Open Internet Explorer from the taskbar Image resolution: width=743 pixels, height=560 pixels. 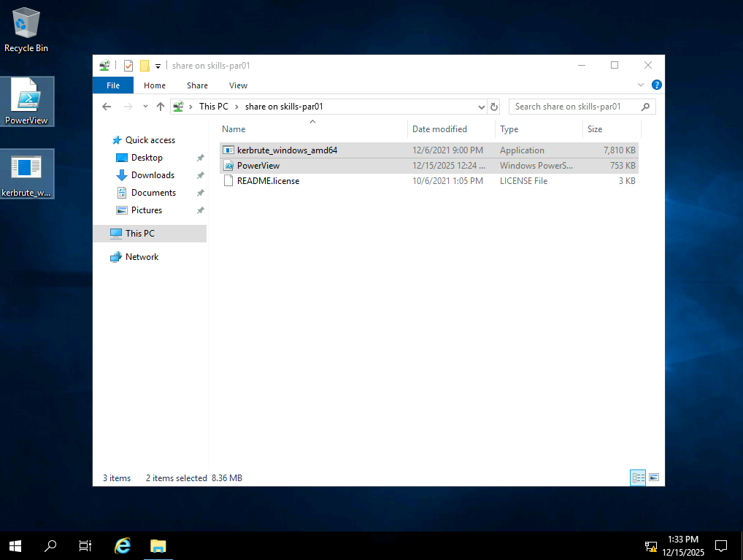123,545
